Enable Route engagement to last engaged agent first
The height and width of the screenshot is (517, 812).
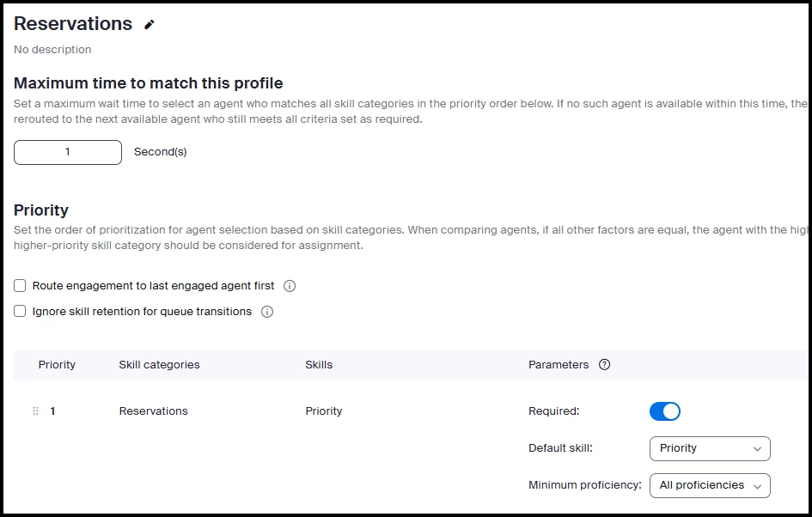pyautogui.click(x=20, y=286)
